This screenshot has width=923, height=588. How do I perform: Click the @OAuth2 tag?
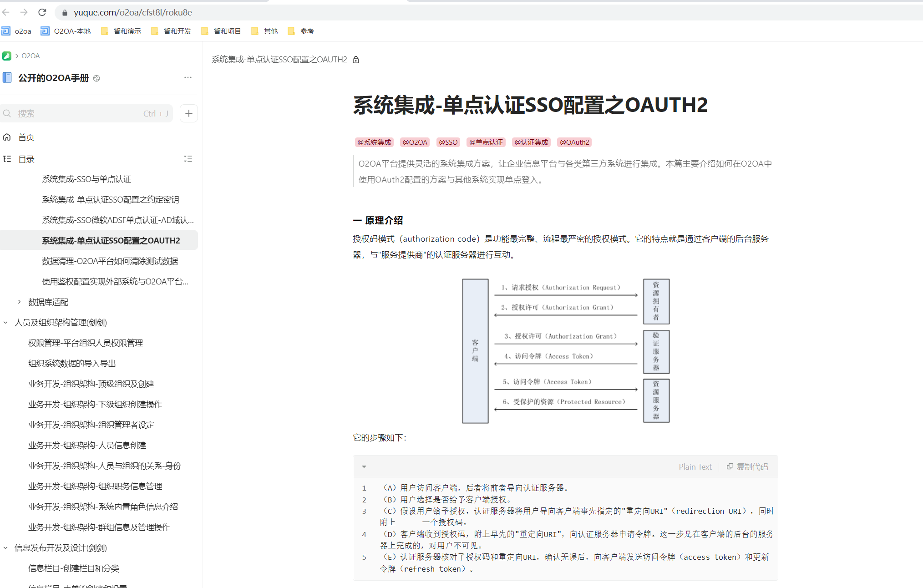click(x=574, y=142)
